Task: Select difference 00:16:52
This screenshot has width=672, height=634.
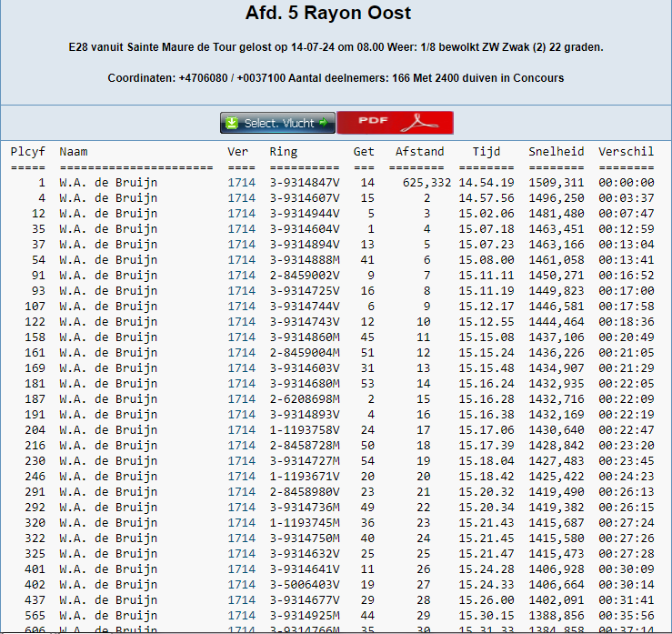Action: click(x=627, y=276)
